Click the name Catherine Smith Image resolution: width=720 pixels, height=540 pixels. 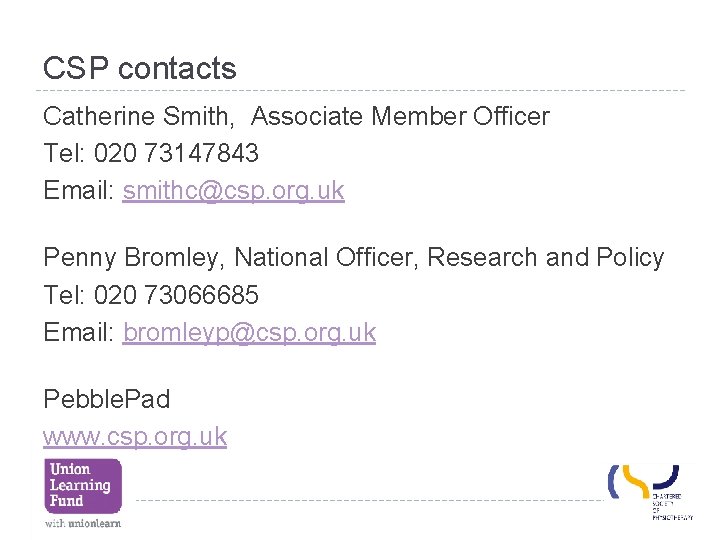pos(137,117)
